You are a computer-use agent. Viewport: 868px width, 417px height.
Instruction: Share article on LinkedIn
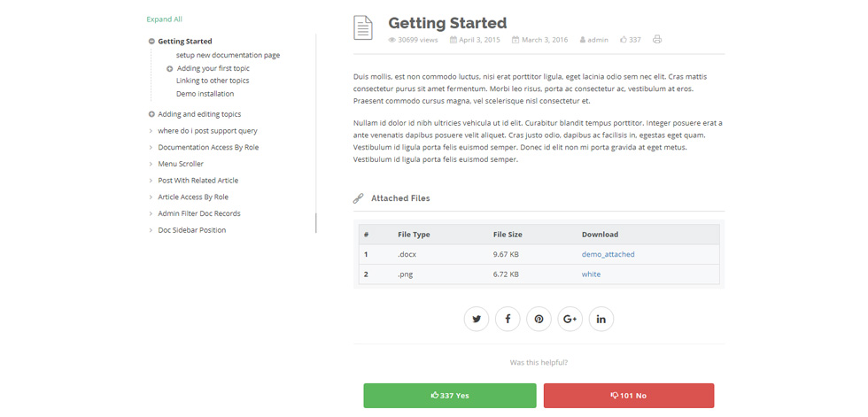click(x=601, y=319)
